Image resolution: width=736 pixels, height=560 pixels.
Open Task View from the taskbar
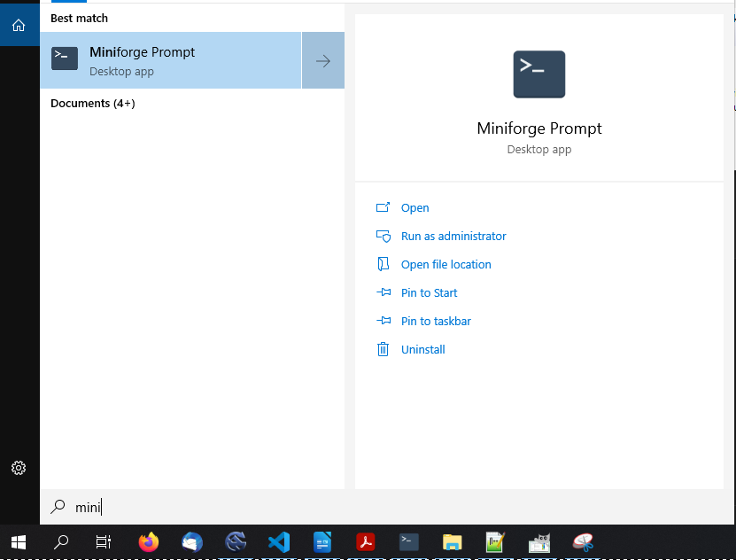pos(104,542)
